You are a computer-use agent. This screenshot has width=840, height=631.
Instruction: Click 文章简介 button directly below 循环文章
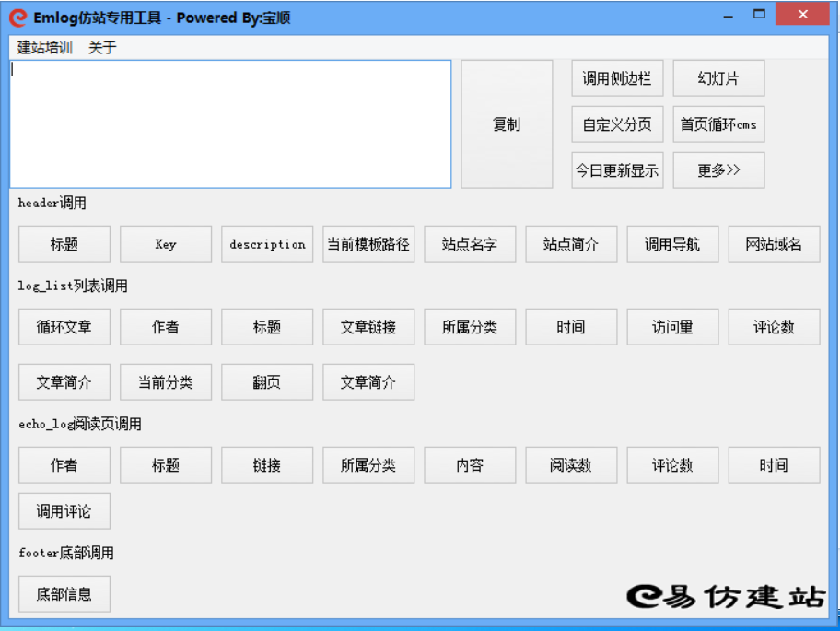point(64,382)
